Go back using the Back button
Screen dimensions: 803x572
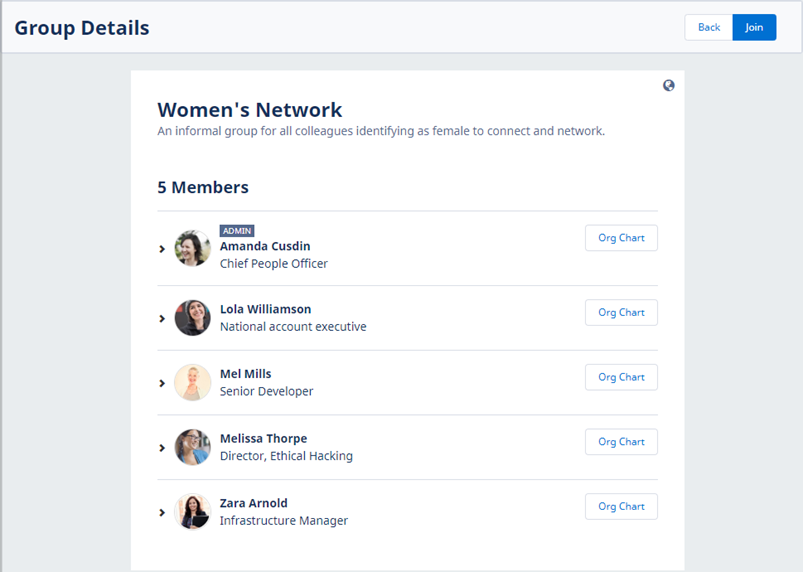click(709, 27)
